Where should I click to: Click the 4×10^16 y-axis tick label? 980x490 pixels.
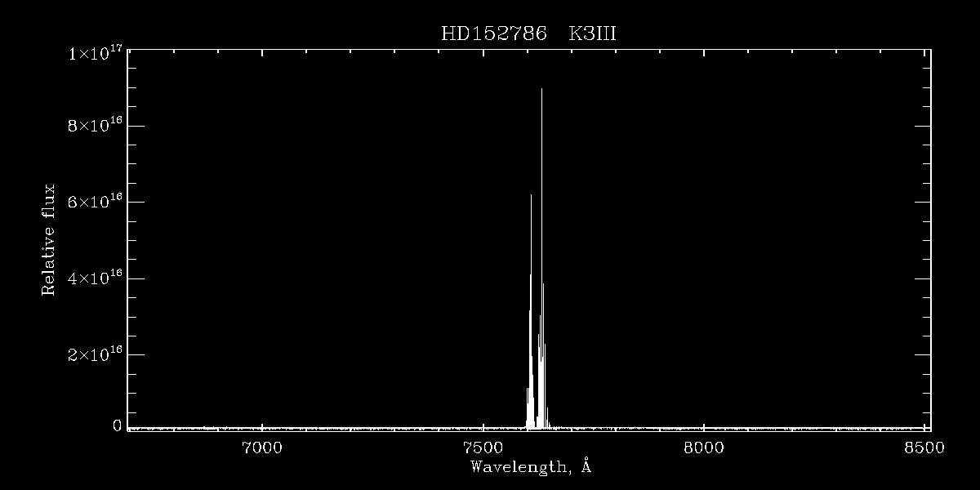point(95,277)
